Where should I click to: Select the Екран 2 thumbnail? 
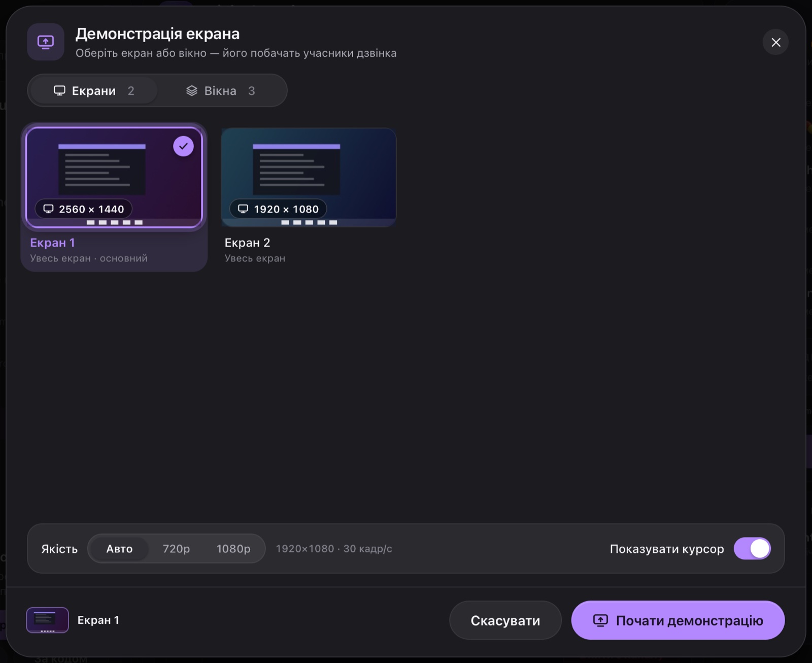click(x=309, y=177)
